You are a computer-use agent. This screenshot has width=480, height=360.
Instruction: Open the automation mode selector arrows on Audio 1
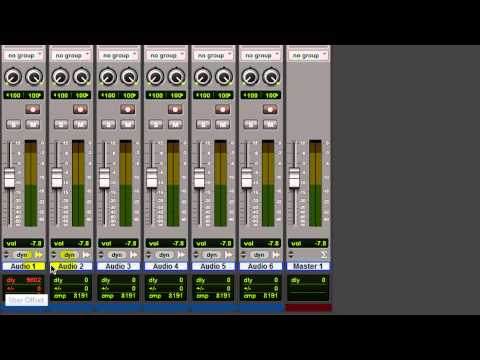coord(6,255)
